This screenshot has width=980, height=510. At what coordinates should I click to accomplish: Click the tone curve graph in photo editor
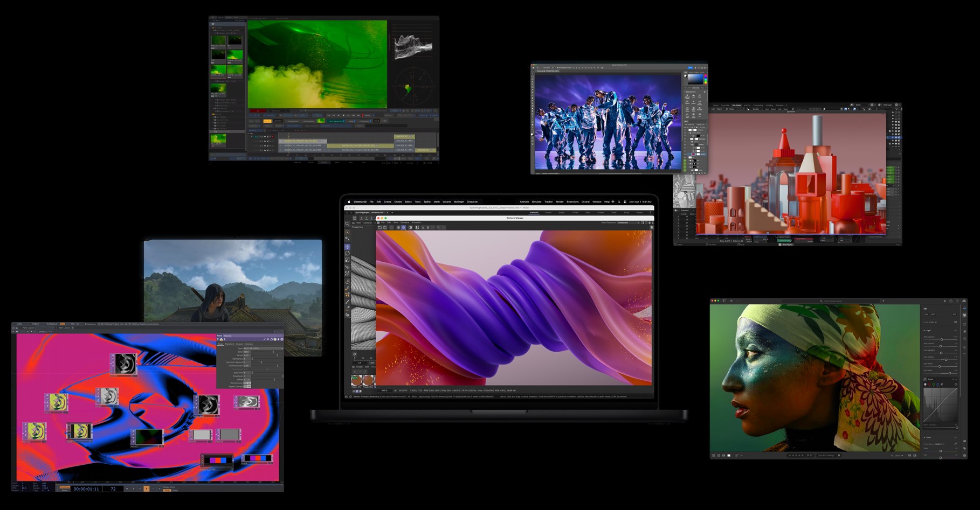click(x=941, y=405)
